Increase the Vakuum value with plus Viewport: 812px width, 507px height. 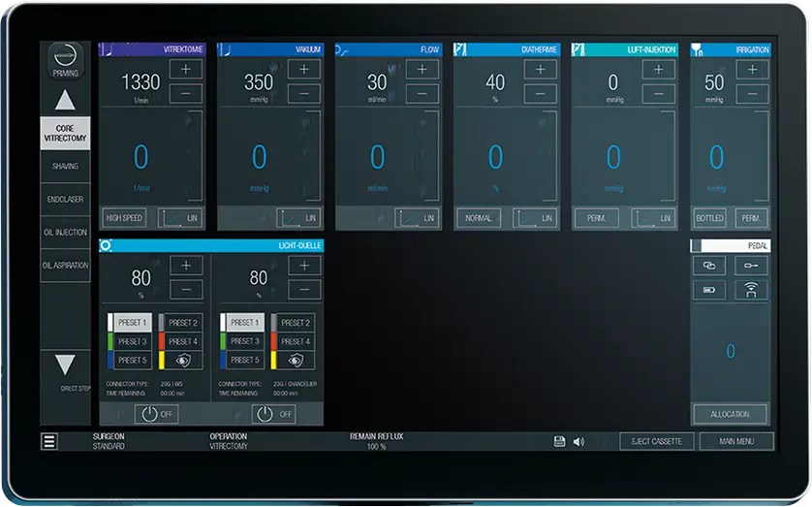point(304,70)
